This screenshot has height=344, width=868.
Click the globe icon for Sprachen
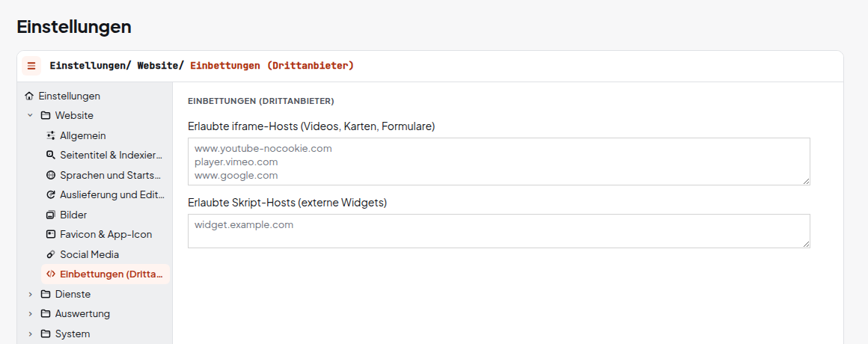pyautogui.click(x=51, y=175)
